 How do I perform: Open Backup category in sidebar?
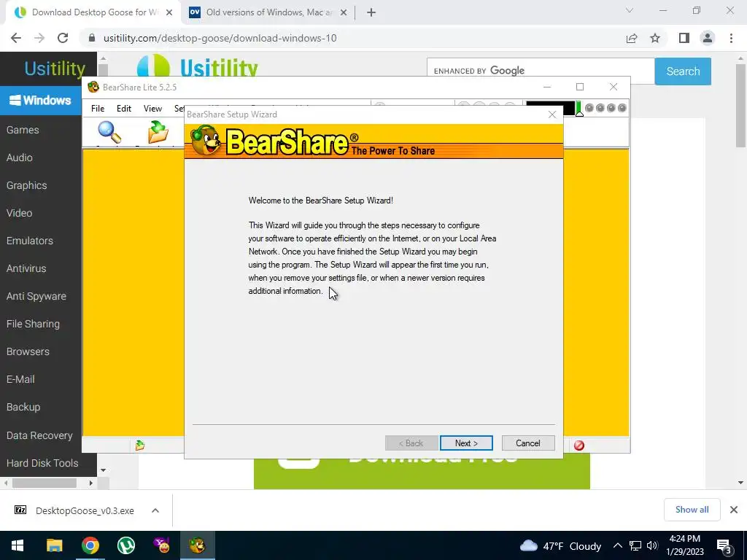(x=23, y=407)
